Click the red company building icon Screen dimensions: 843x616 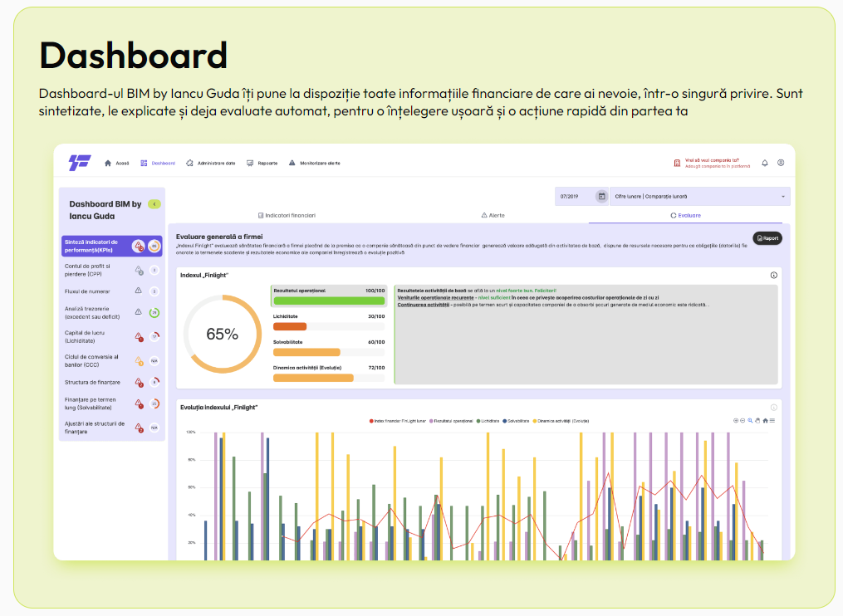click(677, 163)
